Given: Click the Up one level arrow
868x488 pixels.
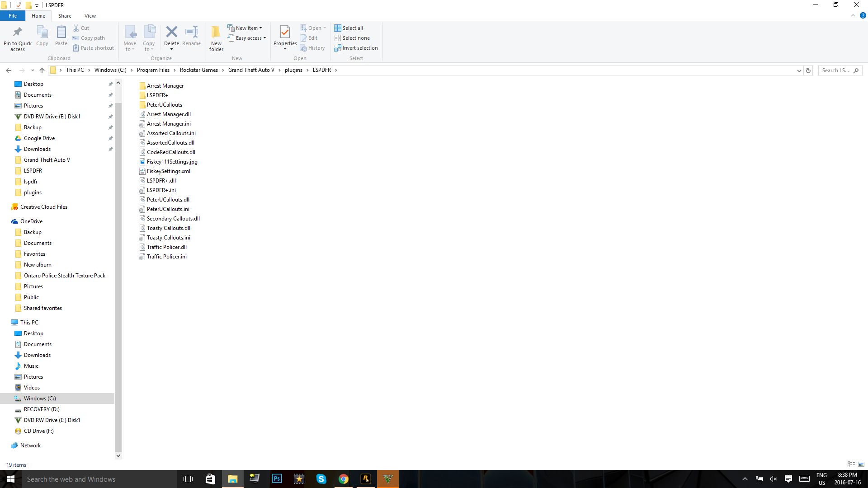Looking at the screenshot, I should [x=42, y=70].
